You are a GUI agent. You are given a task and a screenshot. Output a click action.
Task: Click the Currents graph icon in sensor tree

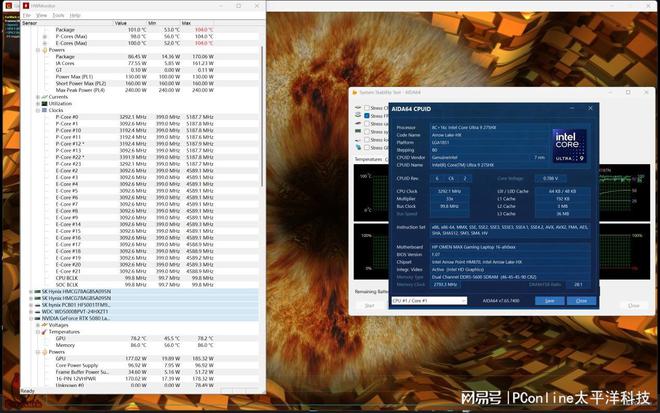[45, 97]
